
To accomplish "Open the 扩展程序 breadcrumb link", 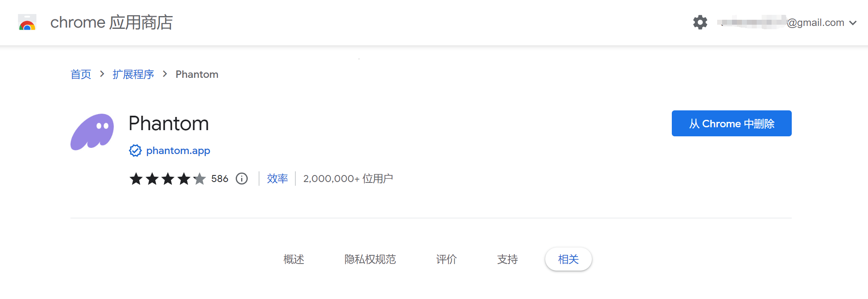I will pyautogui.click(x=133, y=75).
